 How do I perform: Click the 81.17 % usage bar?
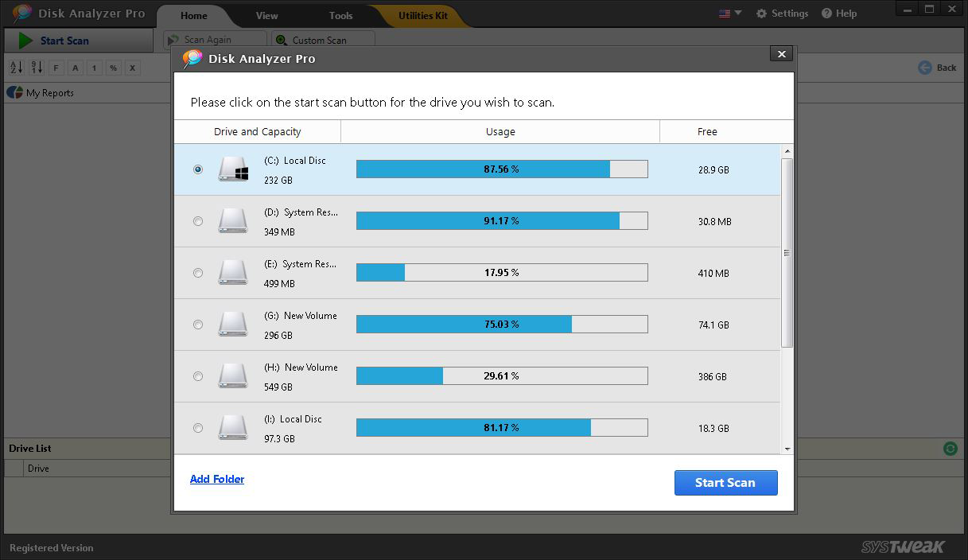pyautogui.click(x=502, y=427)
